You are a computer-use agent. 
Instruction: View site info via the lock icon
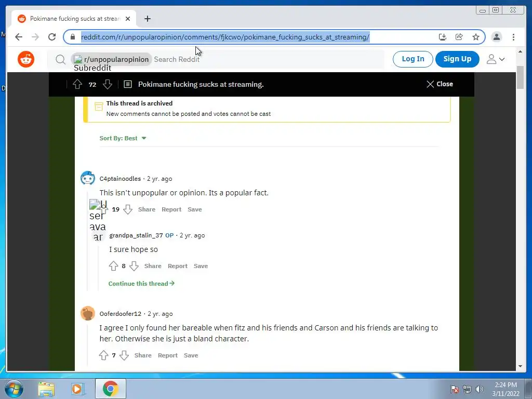(x=73, y=37)
